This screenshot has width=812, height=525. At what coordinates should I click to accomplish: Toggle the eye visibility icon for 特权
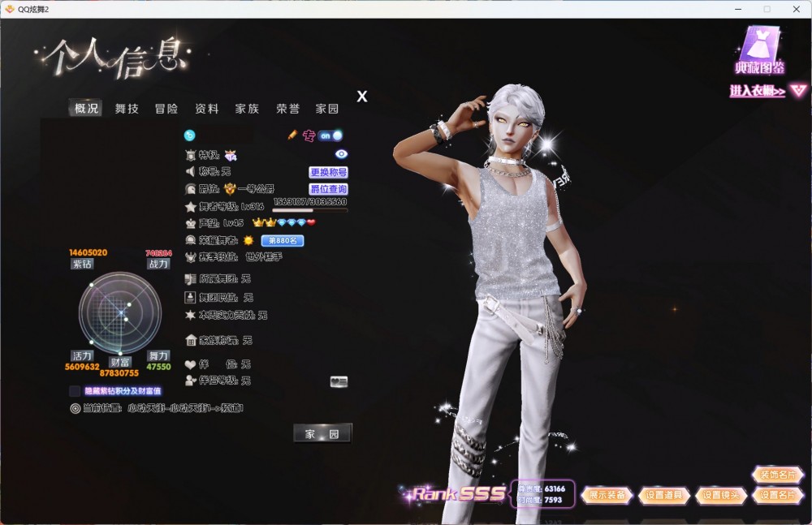[x=341, y=154]
